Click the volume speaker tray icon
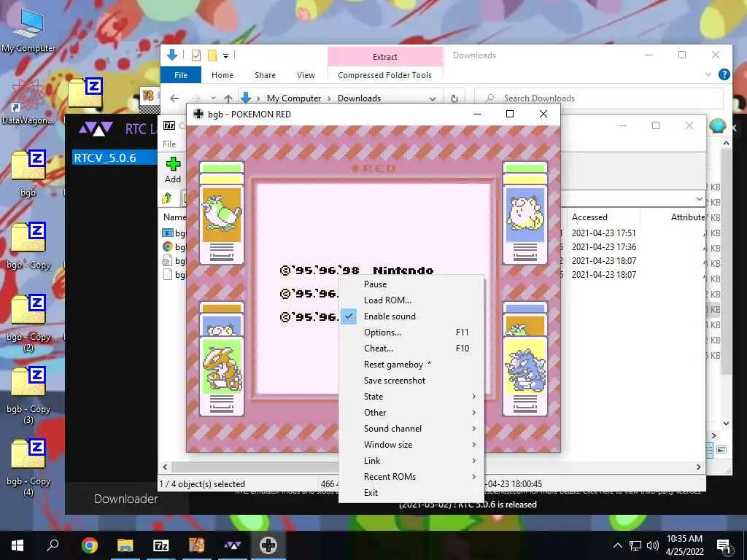 653,545
